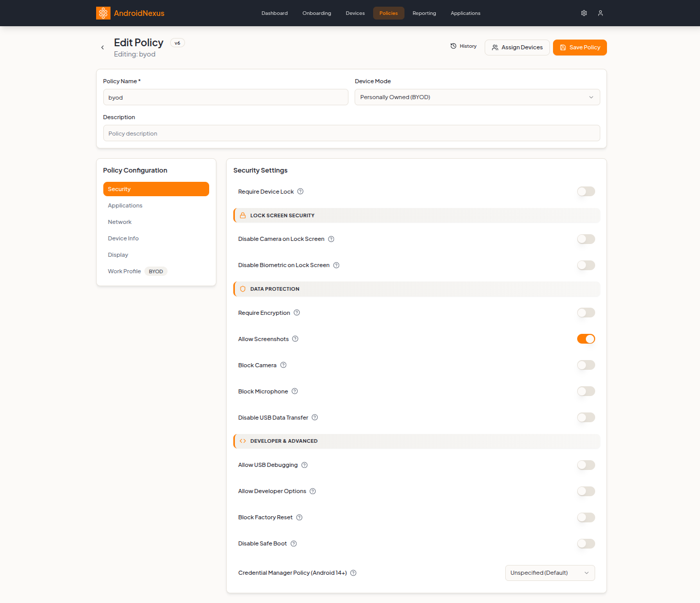This screenshot has height=603, width=700.
Task: Click the help icon next to Require Encryption
Action: (297, 312)
